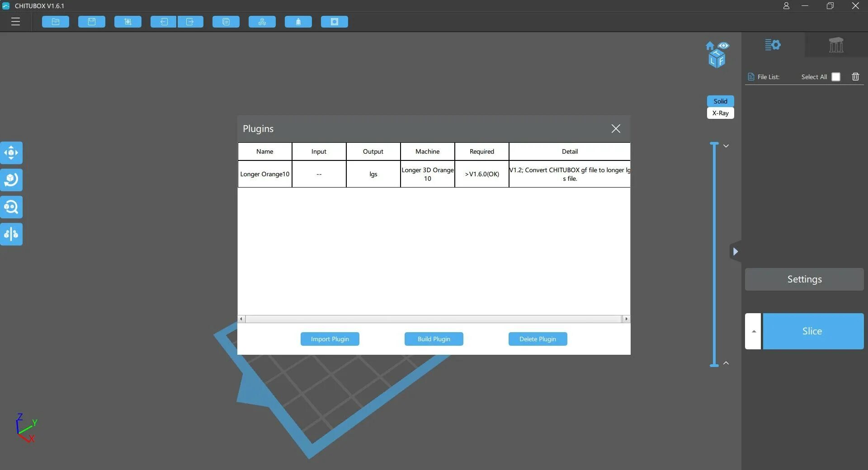The height and width of the screenshot is (470, 868).
Task: Switch to the supports panel tab
Action: pyautogui.click(x=836, y=45)
